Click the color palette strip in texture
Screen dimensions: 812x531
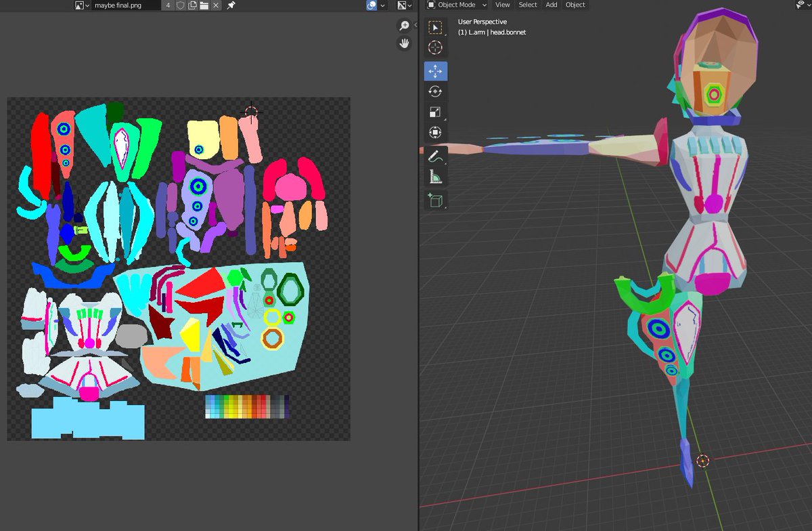pos(248,407)
